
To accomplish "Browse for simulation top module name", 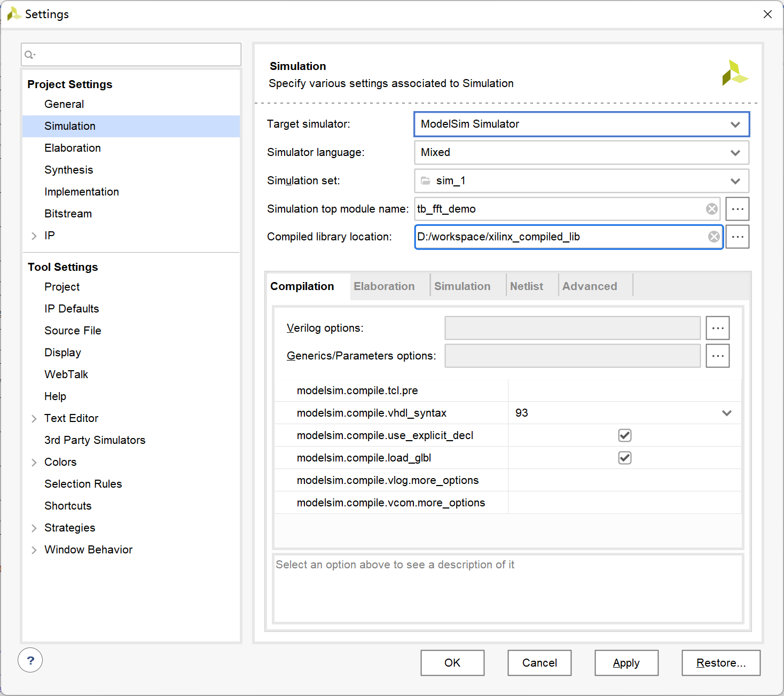I will tap(737, 209).
